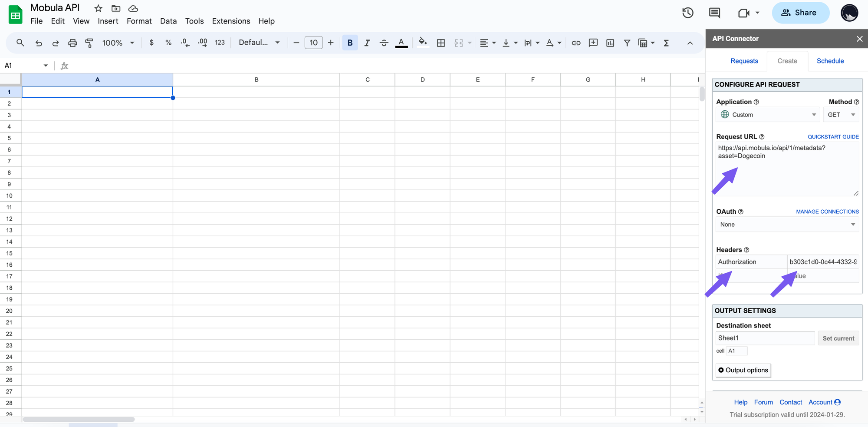Open the vertical align dropdown
The height and width of the screenshot is (427, 868).
(x=510, y=43)
